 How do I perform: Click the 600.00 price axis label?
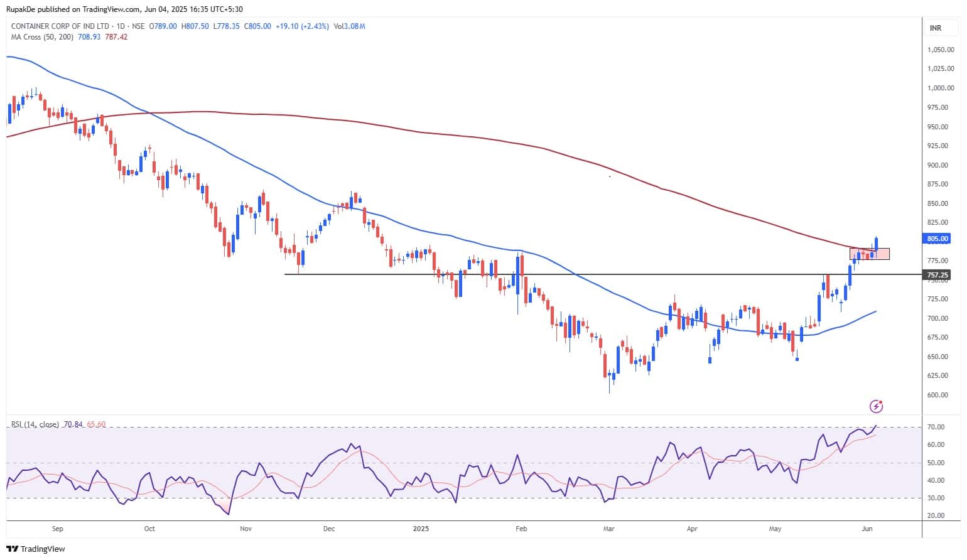click(x=938, y=395)
